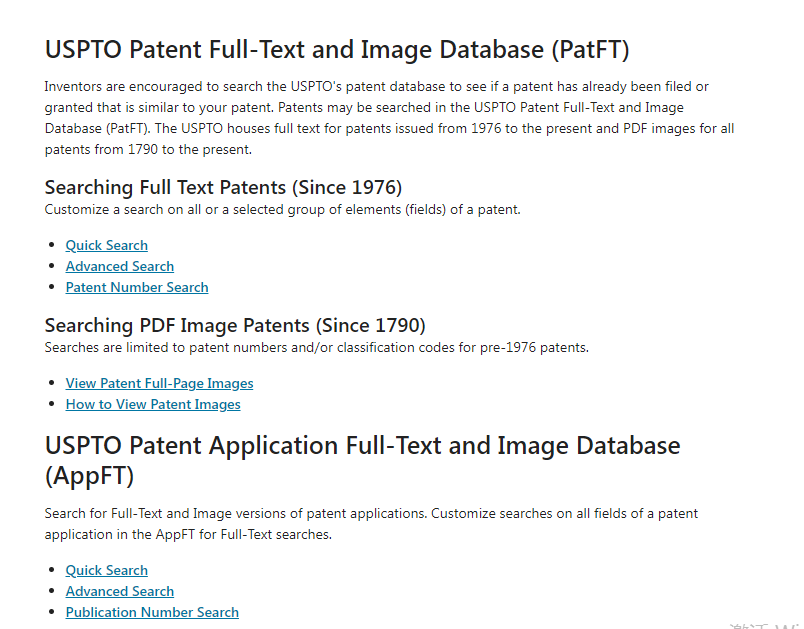Image resolution: width=804 pixels, height=629 pixels.
Task: Click the bullet beside View Patent Full-Page Images
Action: [52, 384]
